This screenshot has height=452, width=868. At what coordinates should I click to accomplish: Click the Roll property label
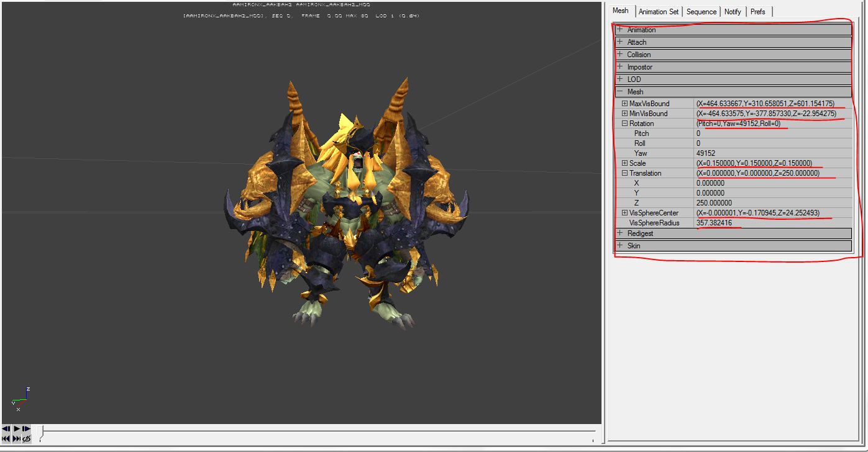tap(640, 143)
